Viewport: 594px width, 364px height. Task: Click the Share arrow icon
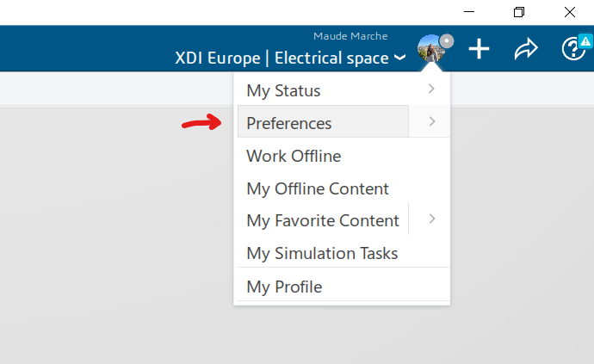point(525,49)
